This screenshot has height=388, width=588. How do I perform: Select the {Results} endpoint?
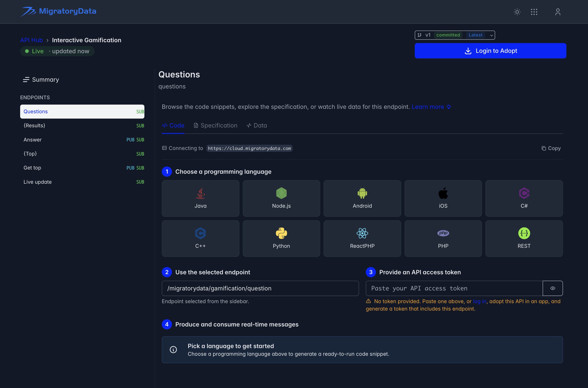click(x=82, y=125)
